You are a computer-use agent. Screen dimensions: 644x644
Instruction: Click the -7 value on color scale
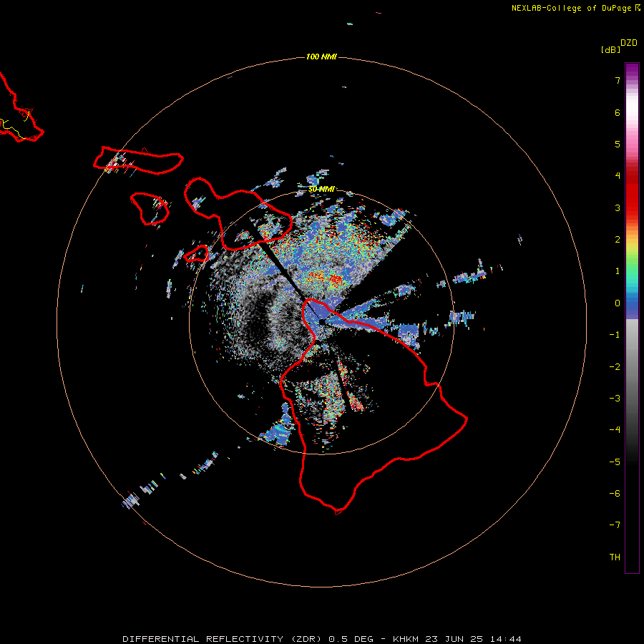615,525
